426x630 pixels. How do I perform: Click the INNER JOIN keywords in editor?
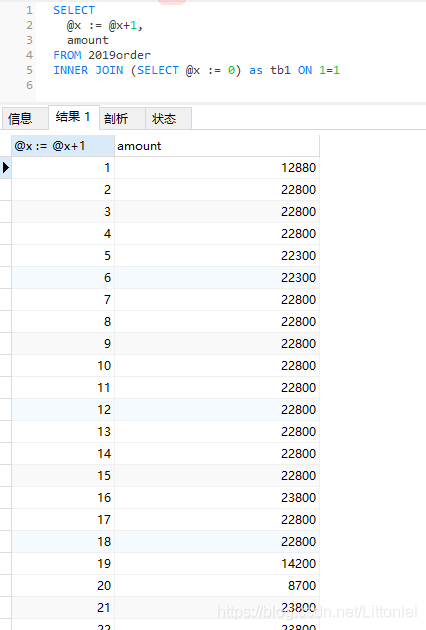[88, 70]
